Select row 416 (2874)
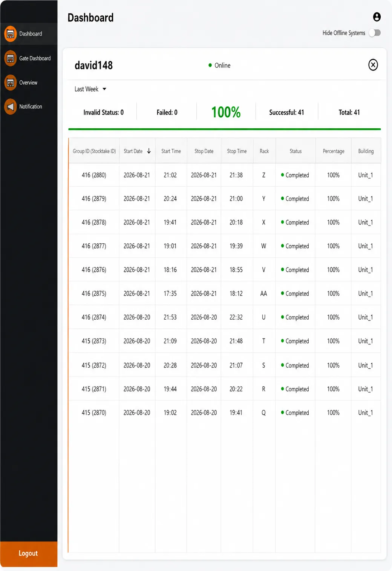392x571 pixels. point(225,317)
